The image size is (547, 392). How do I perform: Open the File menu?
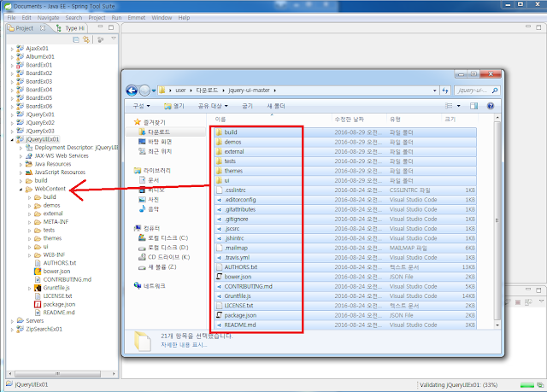[11, 18]
